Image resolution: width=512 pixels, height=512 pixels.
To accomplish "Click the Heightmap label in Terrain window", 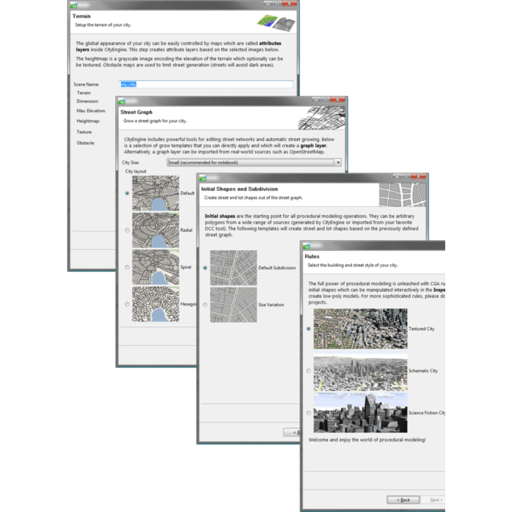I will 88,121.
